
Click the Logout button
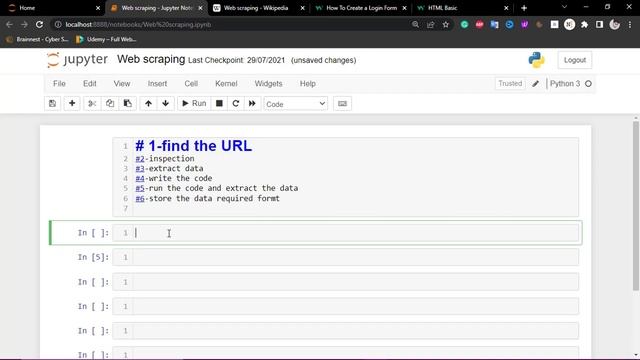[x=575, y=60]
